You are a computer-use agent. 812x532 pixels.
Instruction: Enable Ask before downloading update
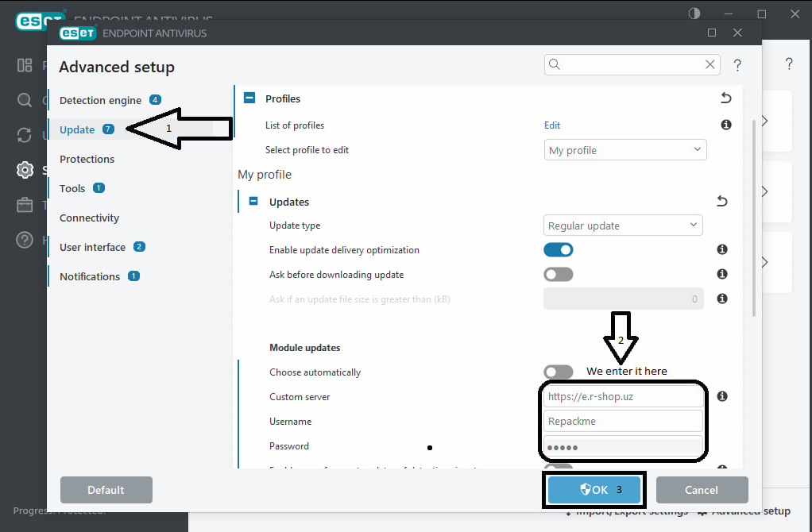click(559, 274)
